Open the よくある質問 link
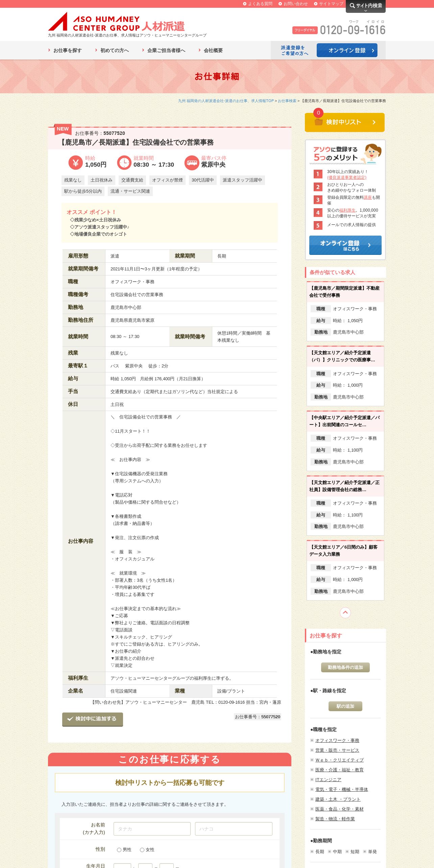 [x=258, y=4]
